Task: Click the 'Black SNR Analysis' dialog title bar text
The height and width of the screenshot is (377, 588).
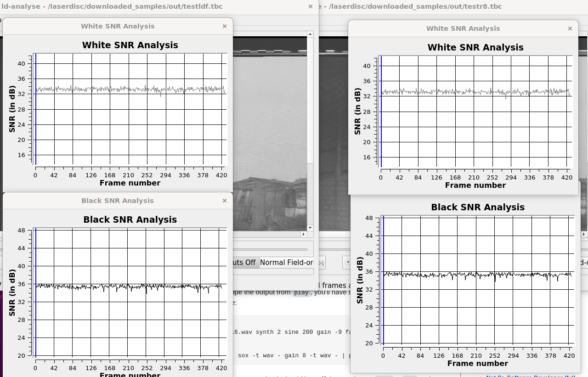Action: click(118, 201)
